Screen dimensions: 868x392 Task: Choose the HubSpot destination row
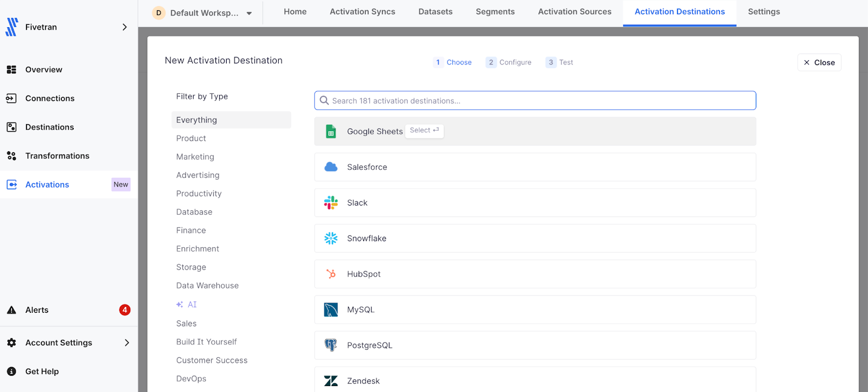[x=535, y=274]
